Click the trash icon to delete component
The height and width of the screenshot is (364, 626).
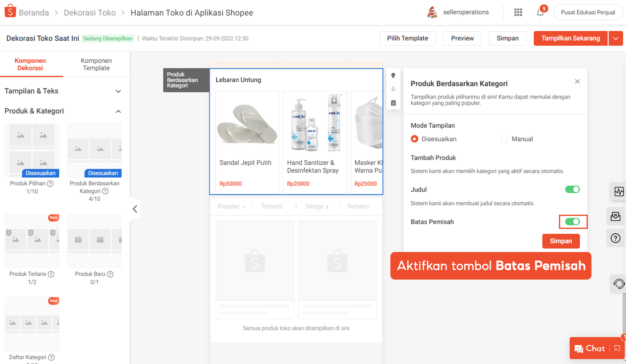point(393,103)
